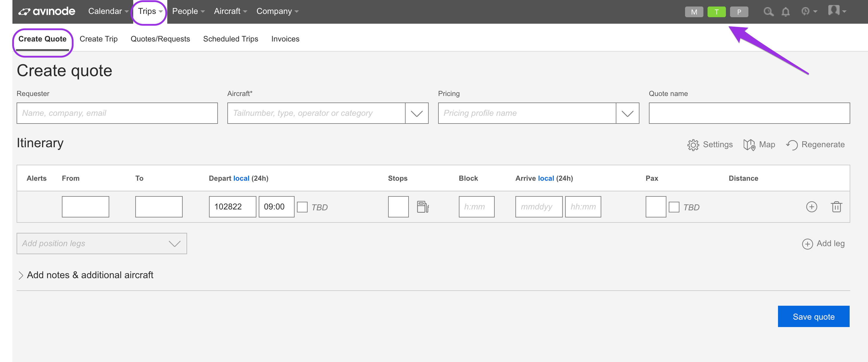Open the Trips menu
Viewport: 868px width, 362px height.
click(x=149, y=11)
